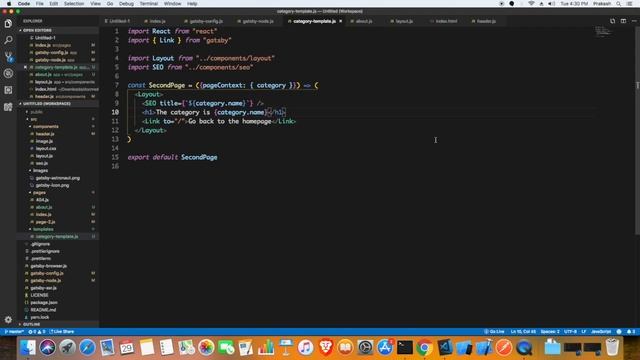This screenshot has width=640, height=360.
Task: Collapse the images folder
Action: (40, 171)
